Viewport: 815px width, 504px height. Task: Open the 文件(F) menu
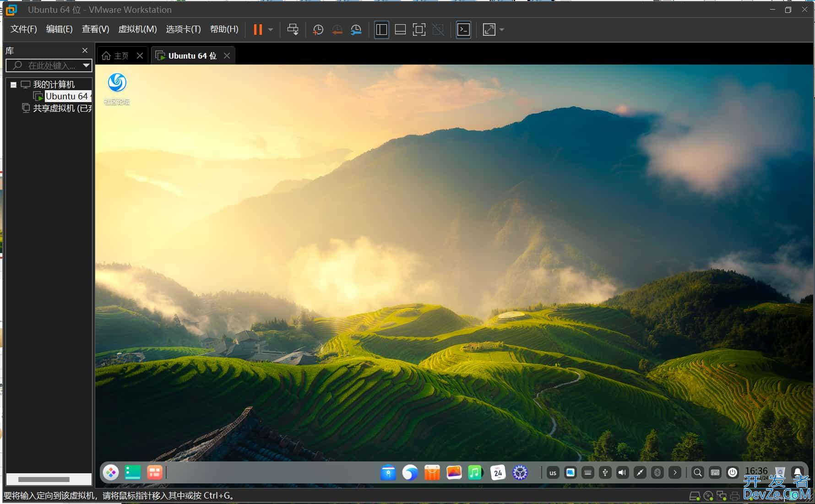[23, 29]
